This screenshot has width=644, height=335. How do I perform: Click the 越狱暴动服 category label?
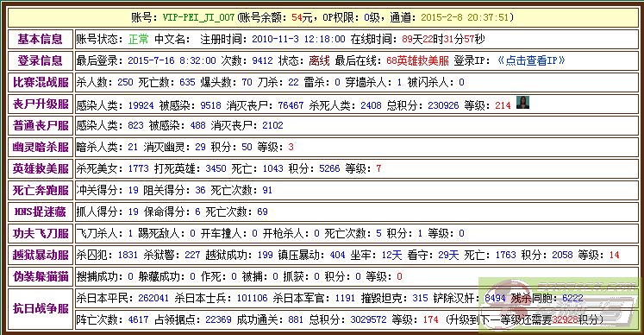click(x=41, y=256)
